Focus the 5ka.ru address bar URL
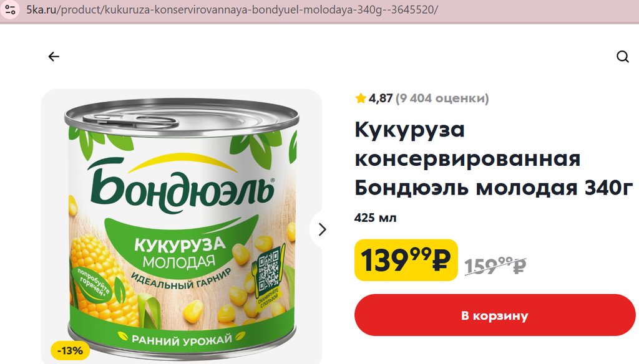 (x=232, y=10)
